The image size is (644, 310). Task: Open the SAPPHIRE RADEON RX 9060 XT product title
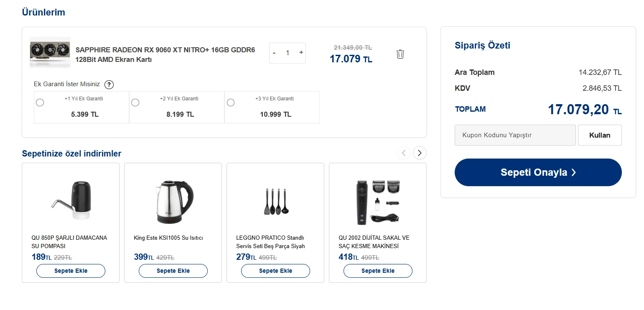coord(165,55)
